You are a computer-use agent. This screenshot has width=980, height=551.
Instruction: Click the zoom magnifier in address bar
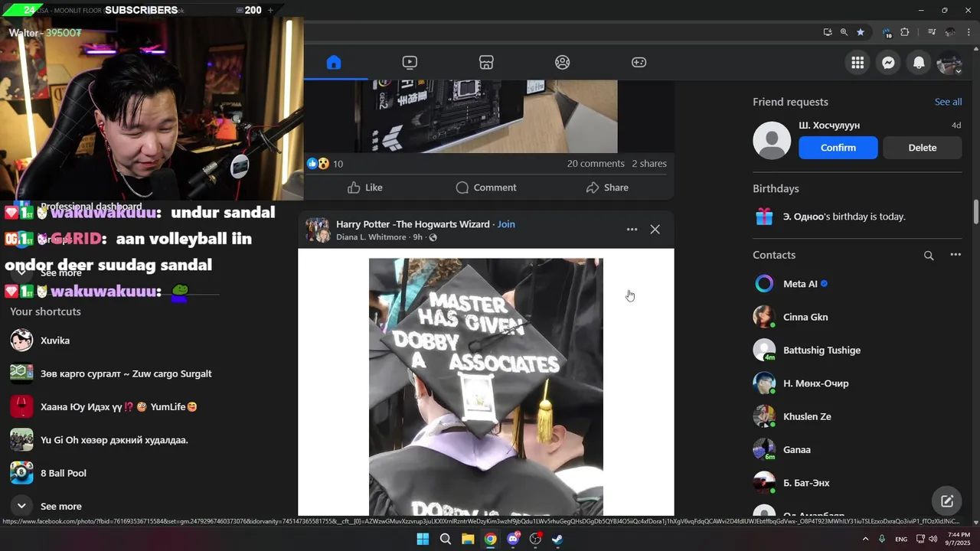tap(844, 32)
